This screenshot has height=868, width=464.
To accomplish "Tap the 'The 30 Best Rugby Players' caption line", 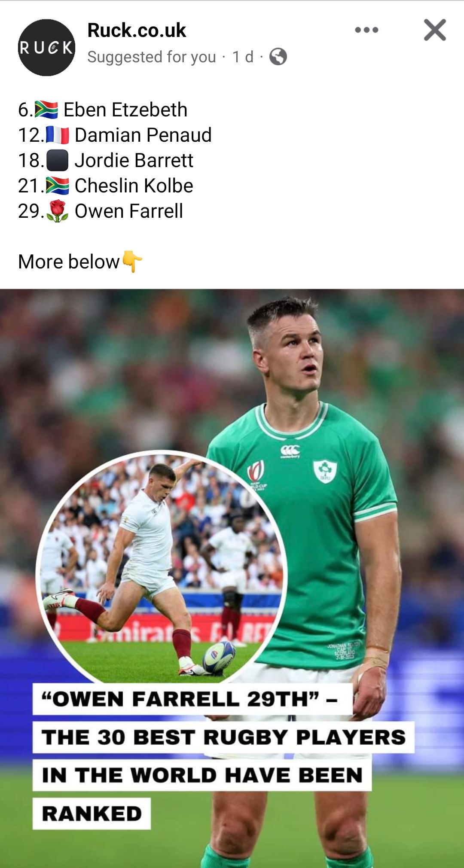I will 223,737.
